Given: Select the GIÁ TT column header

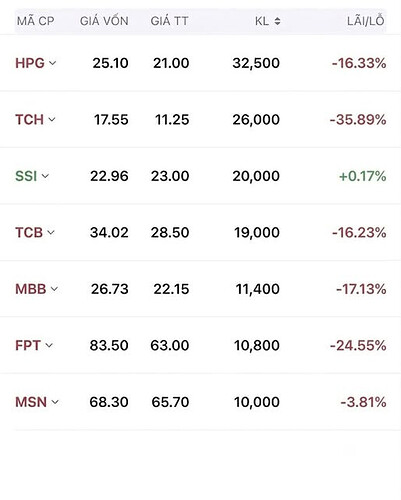Looking at the screenshot, I should click(169, 21).
